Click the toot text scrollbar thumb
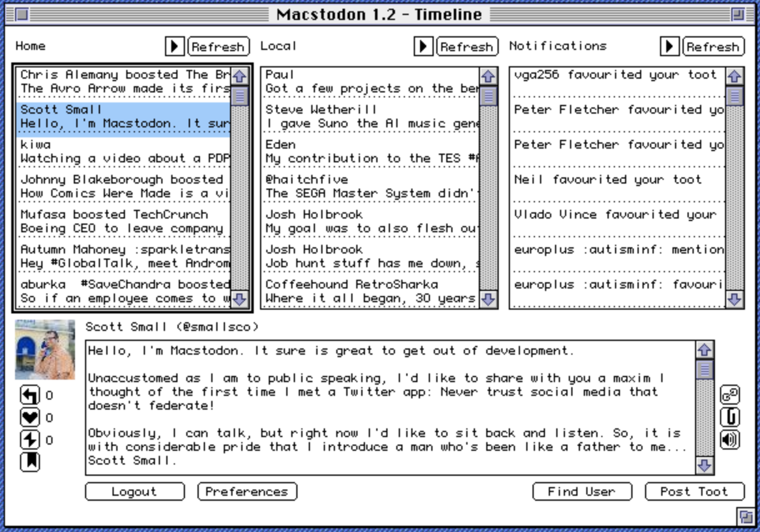This screenshot has width=760, height=532. (x=704, y=370)
